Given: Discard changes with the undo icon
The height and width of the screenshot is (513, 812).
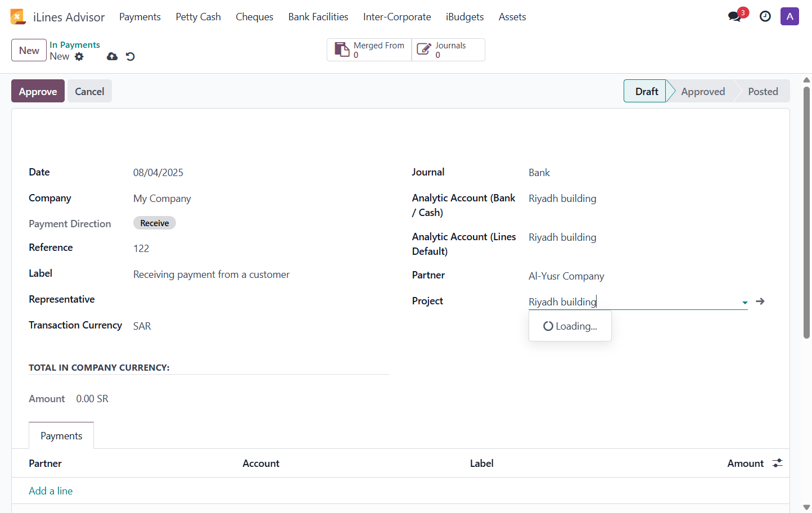Looking at the screenshot, I should click(x=130, y=56).
